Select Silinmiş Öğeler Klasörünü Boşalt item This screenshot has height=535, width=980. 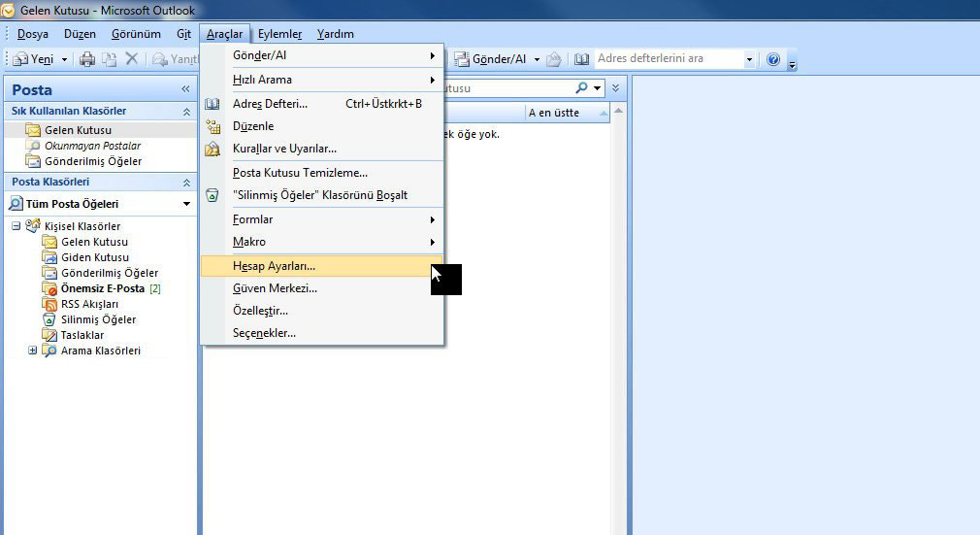322,195
